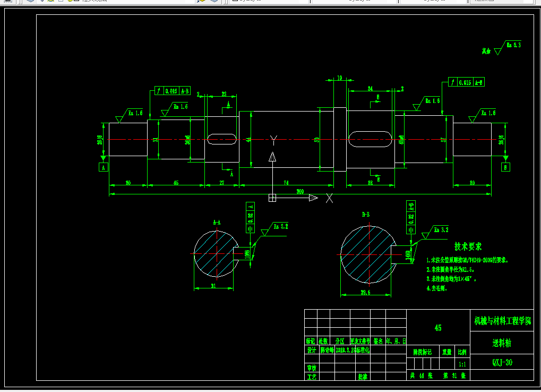This screenshot has width=541, height=392.
Task: Select the symmetry tolerance frame beside section B-B
Action: coord(411,217)
